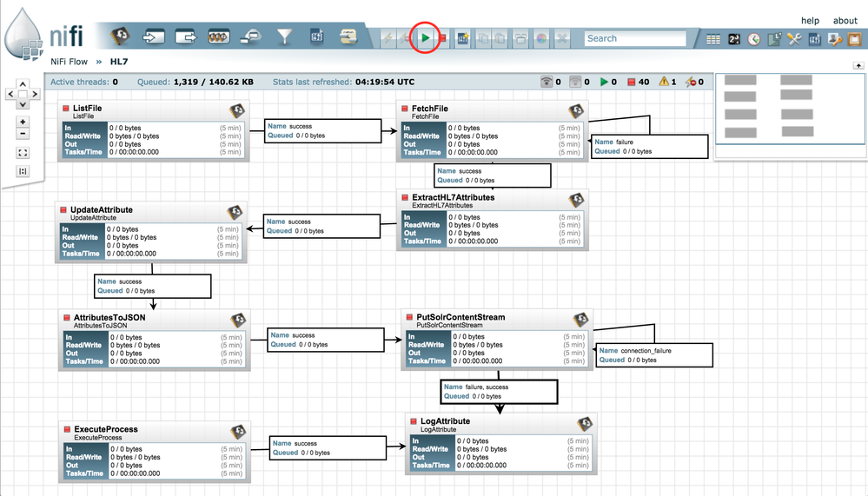The width and height of the screenshot is (868, 496).
Task: Start the flow with green play button
Action: pyautogui.click(x=425, y=38)
